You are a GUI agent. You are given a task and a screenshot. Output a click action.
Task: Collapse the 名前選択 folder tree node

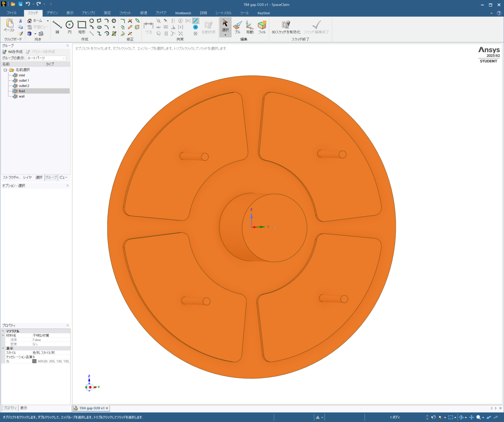pyautogui.click(x=5, y=70)
